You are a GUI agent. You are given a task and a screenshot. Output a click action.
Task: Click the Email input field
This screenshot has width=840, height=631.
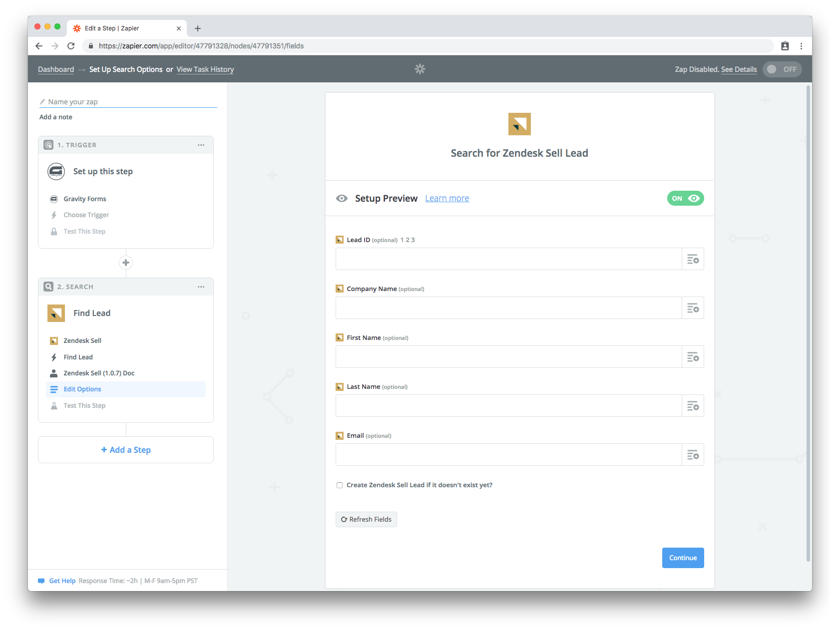[508, 455]
